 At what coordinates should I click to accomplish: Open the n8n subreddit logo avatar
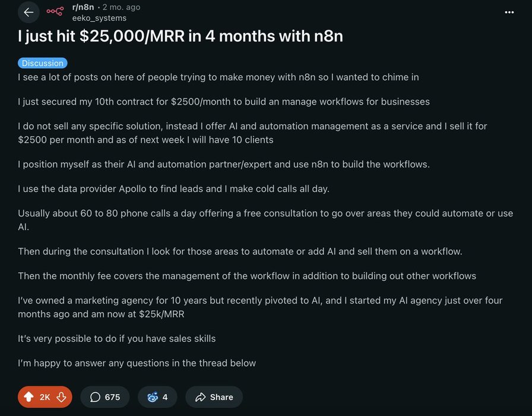click(55, 11)
